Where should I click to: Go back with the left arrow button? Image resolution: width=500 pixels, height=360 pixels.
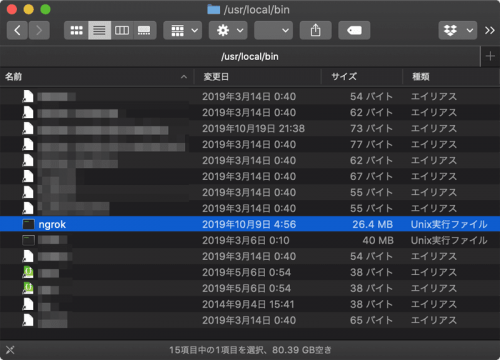click(17, 30)
